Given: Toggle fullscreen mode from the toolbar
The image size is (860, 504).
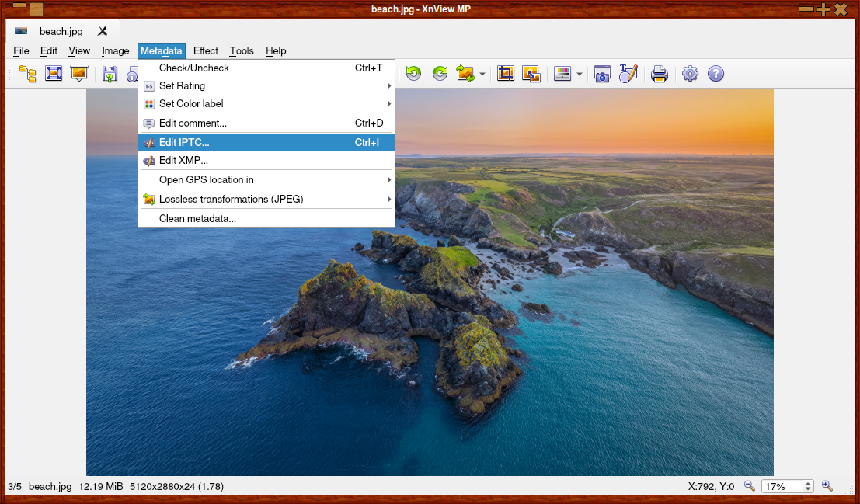Looking at the screenshot, I should click(x=53, y=73).
